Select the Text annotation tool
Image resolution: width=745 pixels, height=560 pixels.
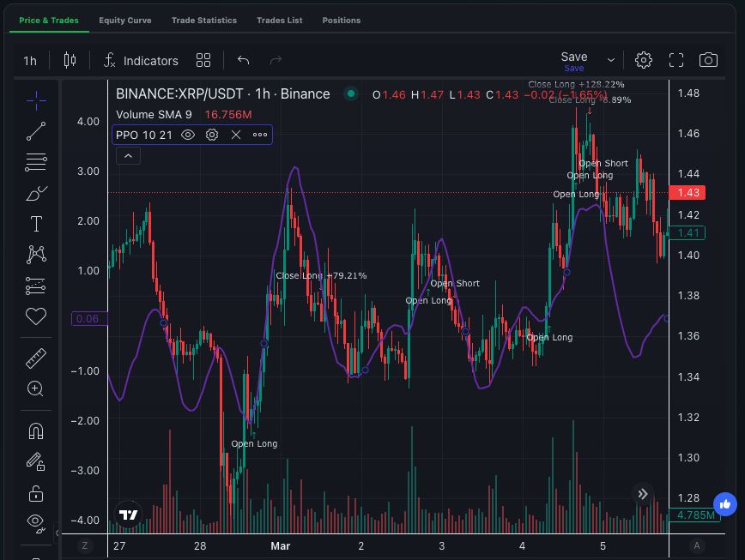point(36,224)
